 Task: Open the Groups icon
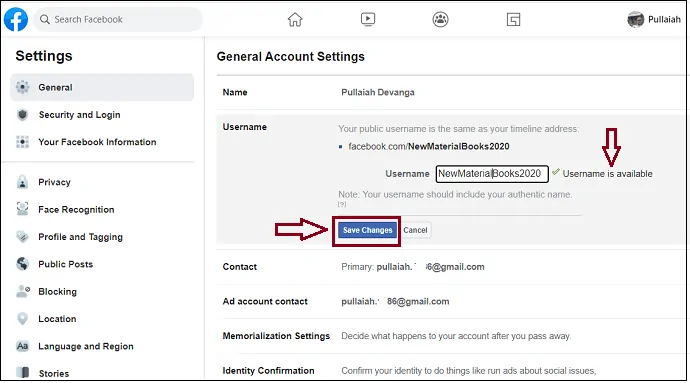pos(440,19)
